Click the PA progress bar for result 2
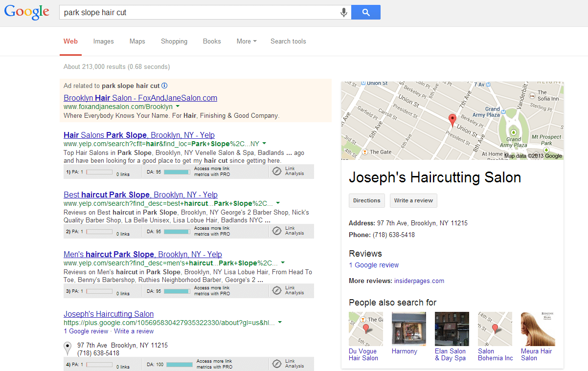The image size is (588, 371). [x=99, y=232]
